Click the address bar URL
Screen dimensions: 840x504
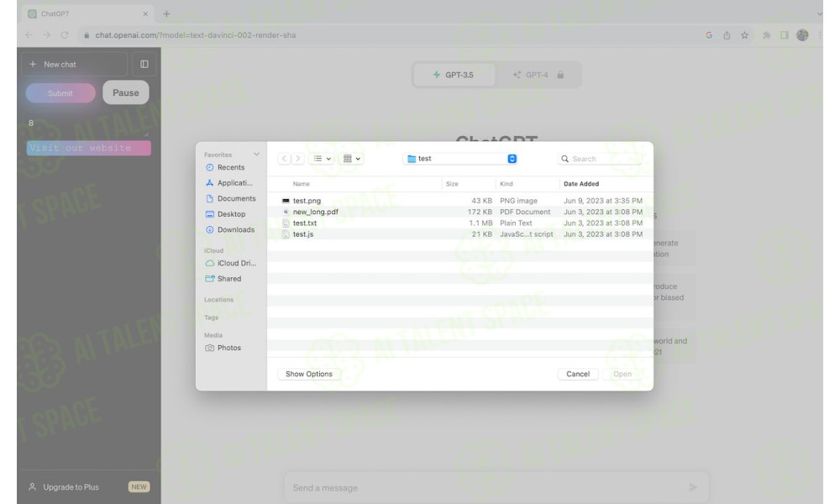196,35
